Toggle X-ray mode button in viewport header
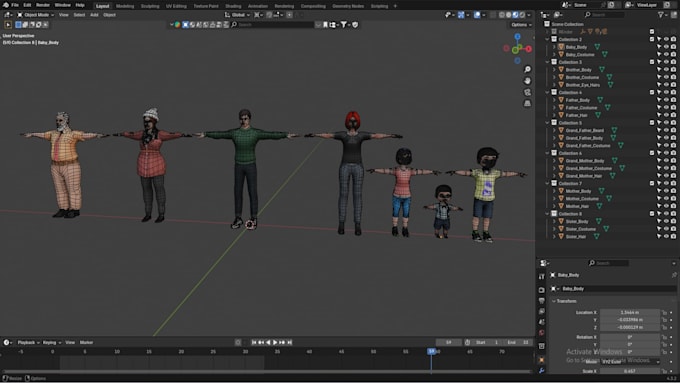The width and height of the screenshot is (680, 383). (493, 15)
